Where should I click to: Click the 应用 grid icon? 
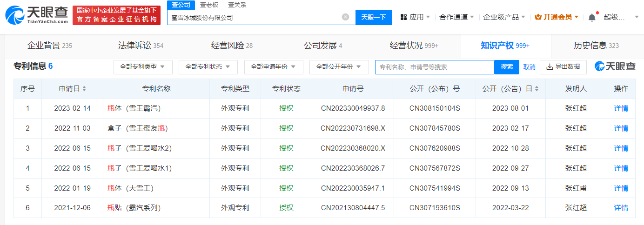tap(404, 17)
